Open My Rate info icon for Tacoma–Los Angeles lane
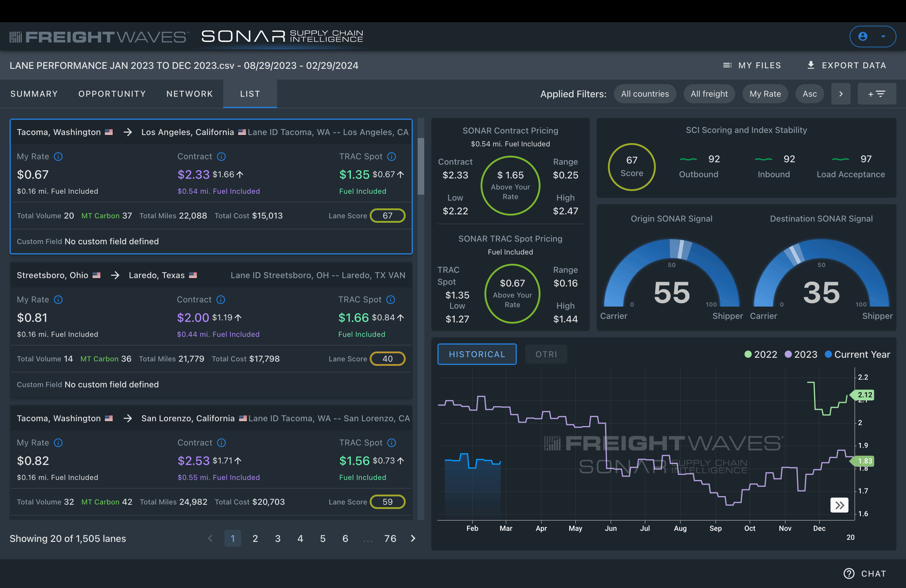 coord(58,157)
